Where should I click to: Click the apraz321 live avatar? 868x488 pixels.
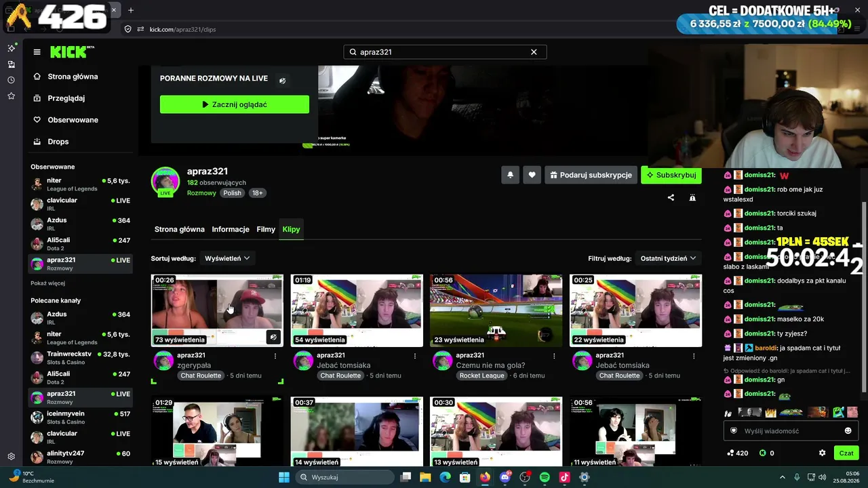[165, 182]
